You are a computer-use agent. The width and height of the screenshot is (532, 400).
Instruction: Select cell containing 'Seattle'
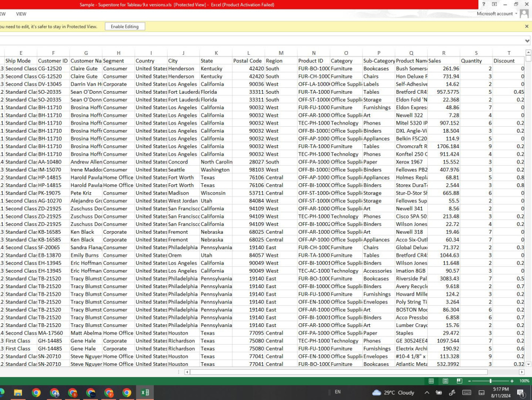(x=183, y=170)
